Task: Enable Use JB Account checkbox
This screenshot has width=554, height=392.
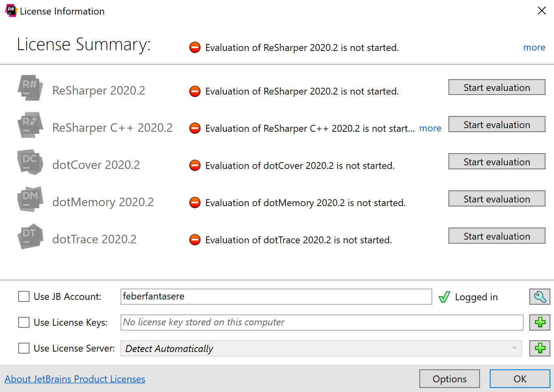Action: [24, 297]
